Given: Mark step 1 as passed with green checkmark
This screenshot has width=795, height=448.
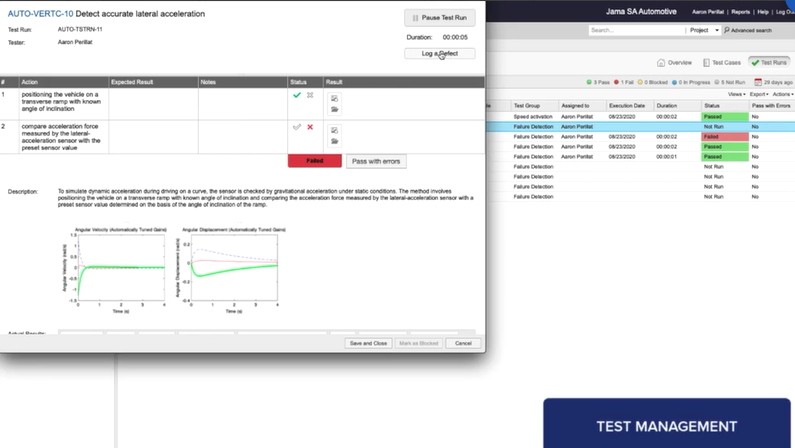Looking at the screenshot, I should (x=297, y=95).
